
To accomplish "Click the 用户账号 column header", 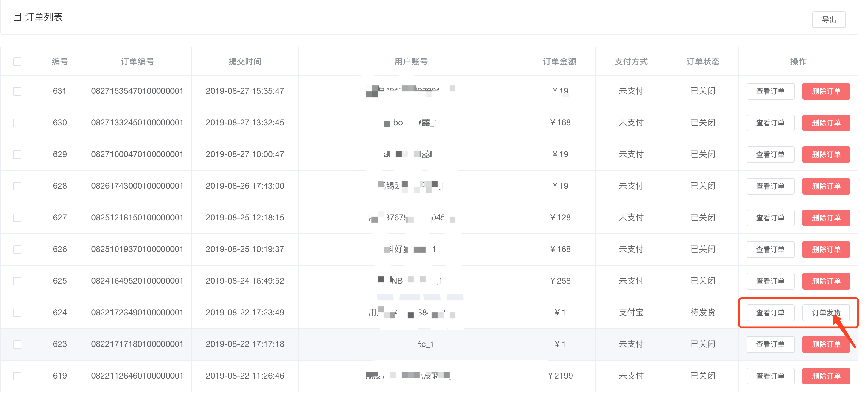I will [411, 61].
